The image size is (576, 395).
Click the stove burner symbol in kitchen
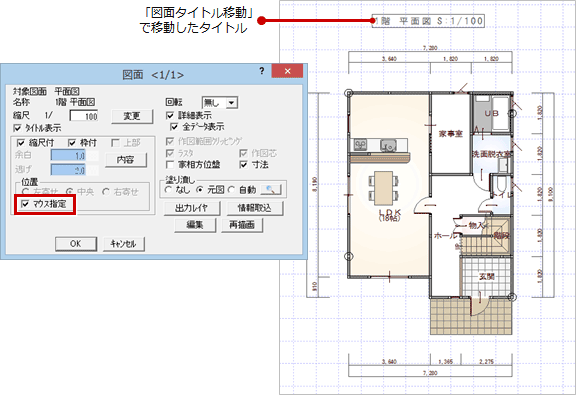point(360,145)
